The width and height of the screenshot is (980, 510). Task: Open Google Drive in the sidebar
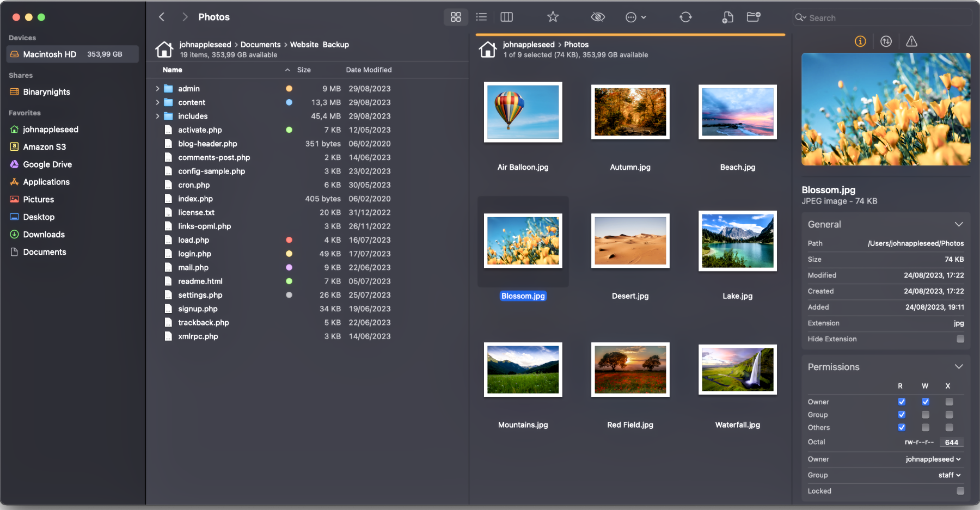click(x=47, y=164)
